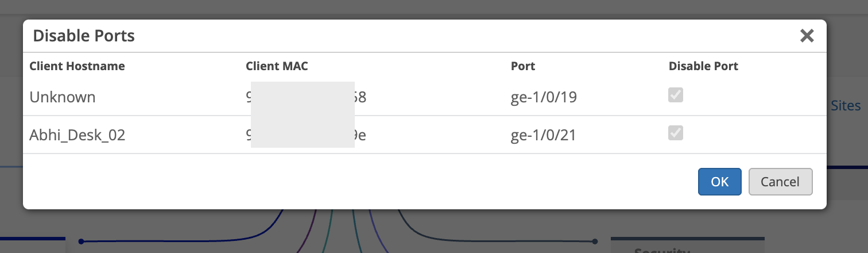
Task: Click the right endpoint dot near Security
Action: tap(595, 241)
